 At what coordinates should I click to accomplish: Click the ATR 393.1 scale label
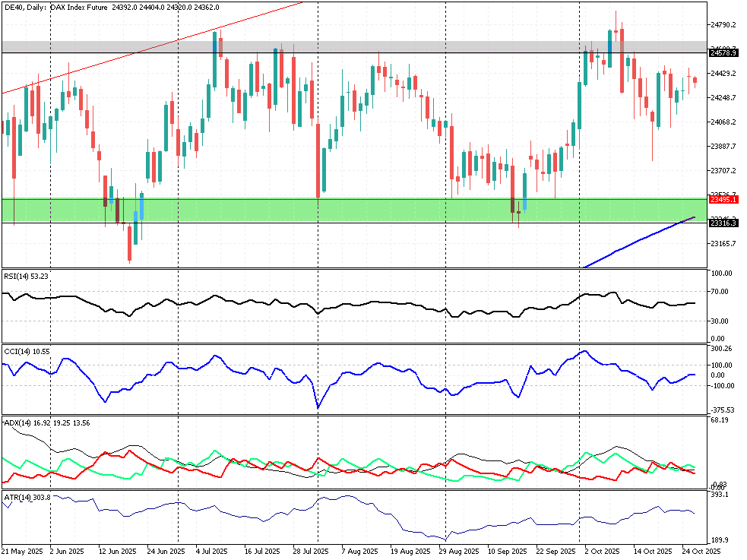pos(717,495)
